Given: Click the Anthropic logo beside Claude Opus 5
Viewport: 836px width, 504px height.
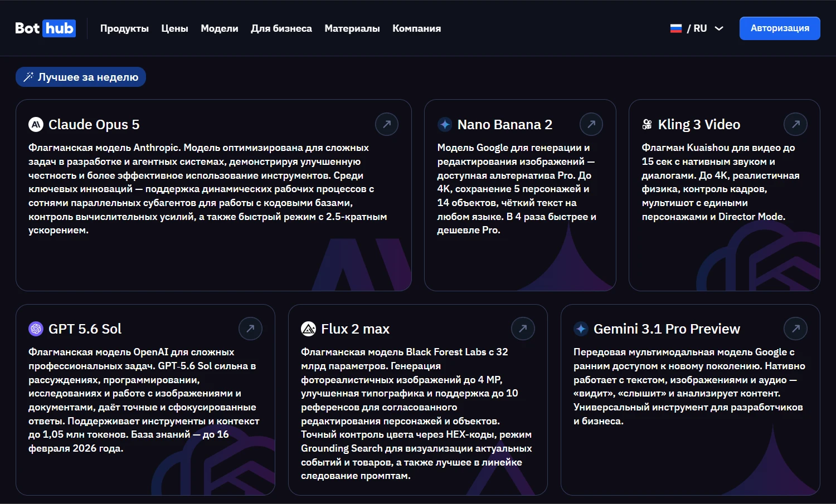Looking at the screenshot, I should point(36,124).
